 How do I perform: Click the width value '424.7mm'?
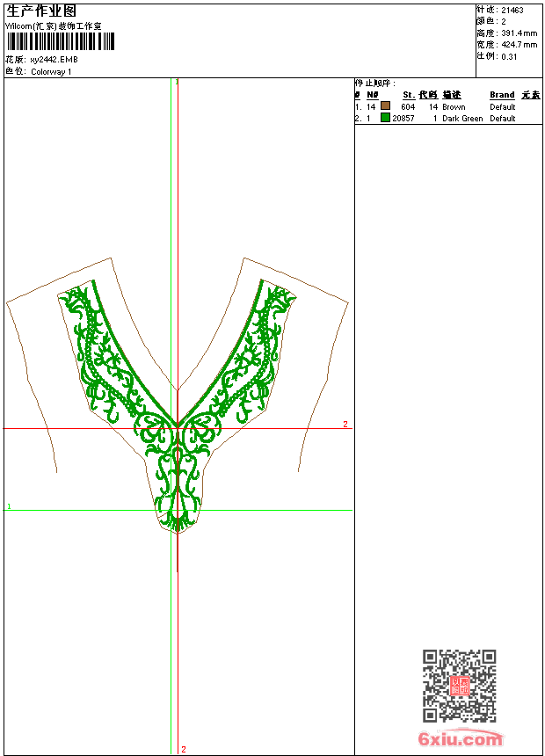[x=519, y=45]
